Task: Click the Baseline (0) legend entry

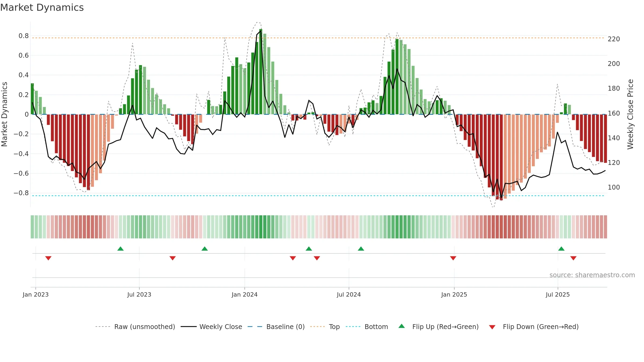Action: click(x=276, y=327)
